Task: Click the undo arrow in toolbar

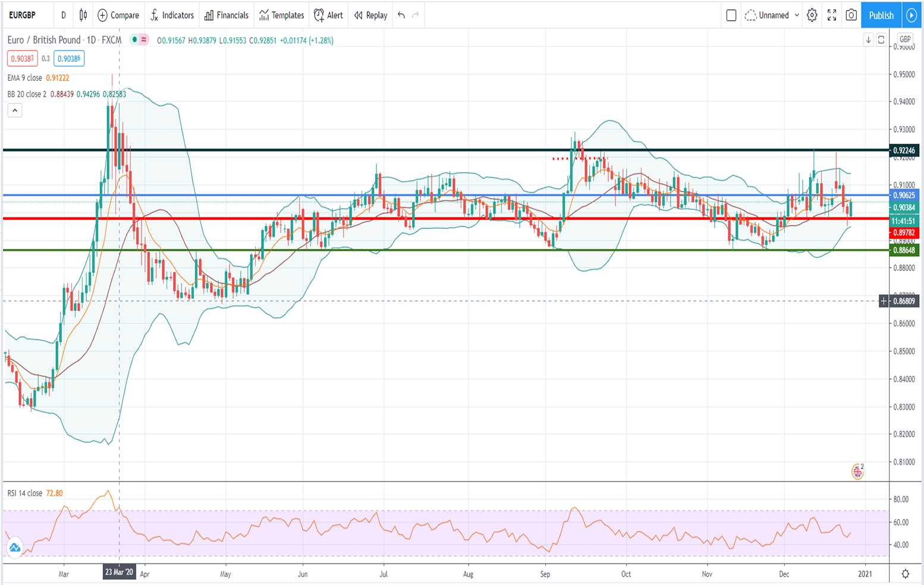Action: pyautogui.click(x=401, y=15)
